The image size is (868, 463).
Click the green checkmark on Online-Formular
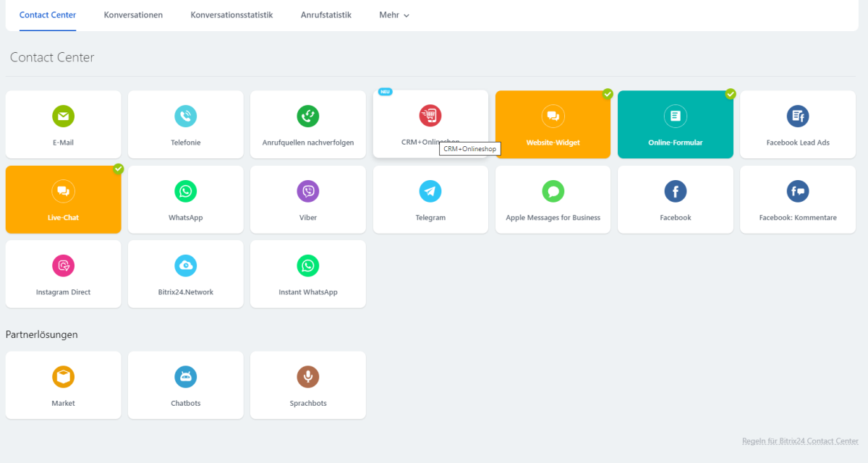(x=731, y=94)
